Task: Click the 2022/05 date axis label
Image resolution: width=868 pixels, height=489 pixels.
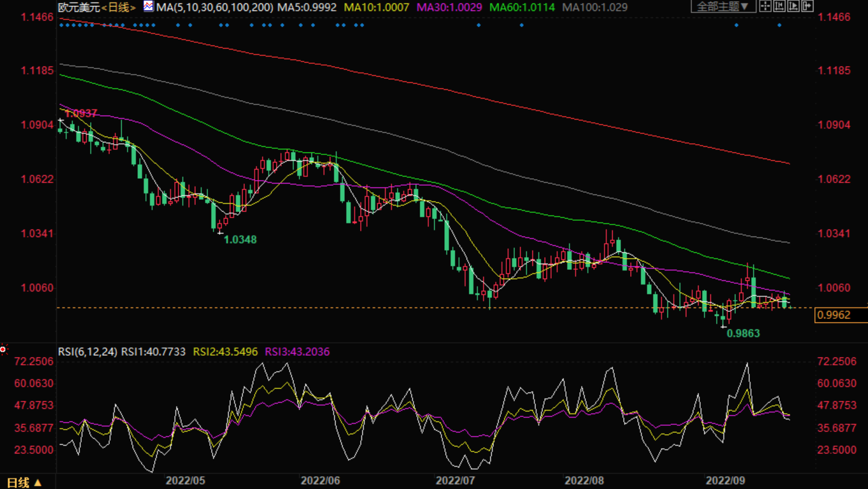Action: [x=185, y=480]
